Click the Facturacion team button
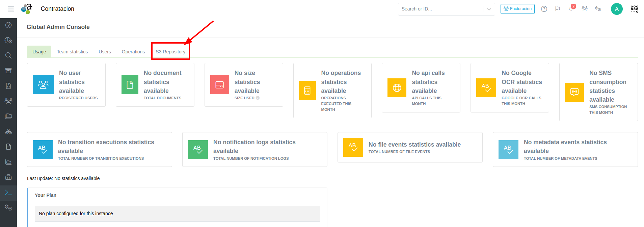The height and width of the screenshot is (227, 644). coord(517,9)
